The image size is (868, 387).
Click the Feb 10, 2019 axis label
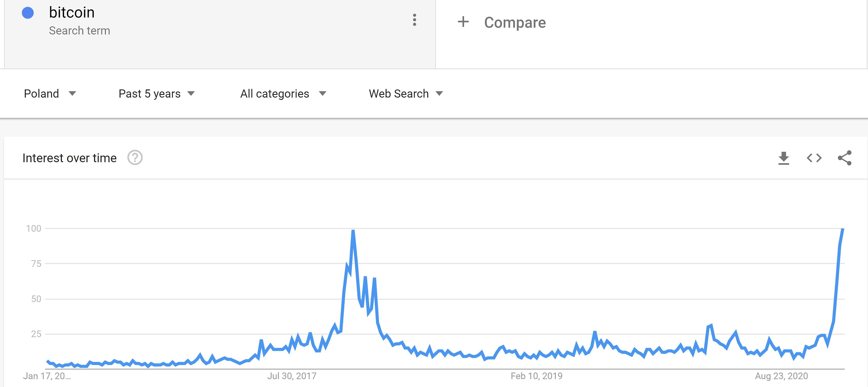(536, 376)
